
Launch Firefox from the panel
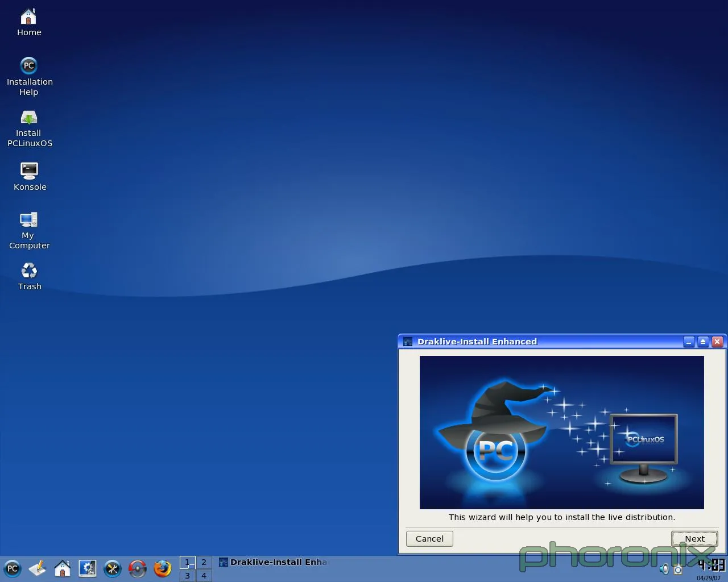click(163, 568)
